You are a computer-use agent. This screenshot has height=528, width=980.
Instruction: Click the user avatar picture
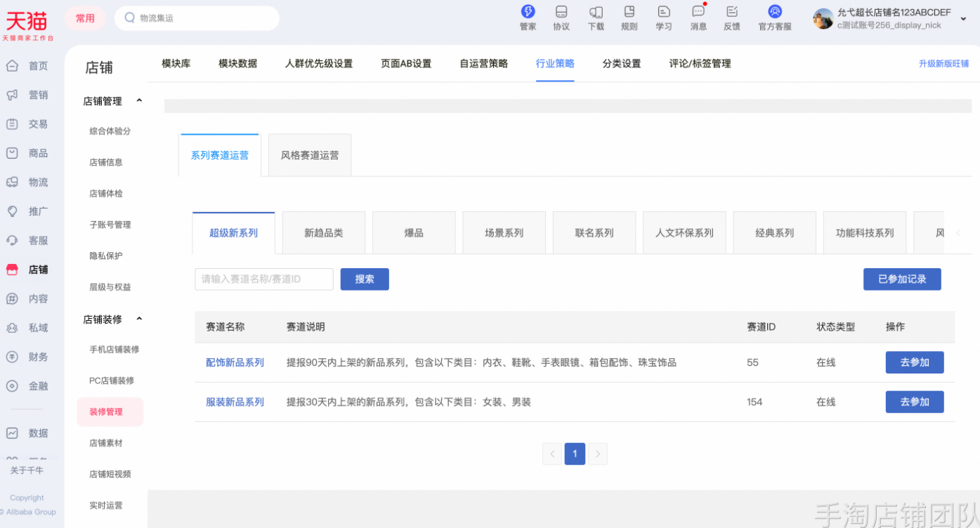(823, 19)
